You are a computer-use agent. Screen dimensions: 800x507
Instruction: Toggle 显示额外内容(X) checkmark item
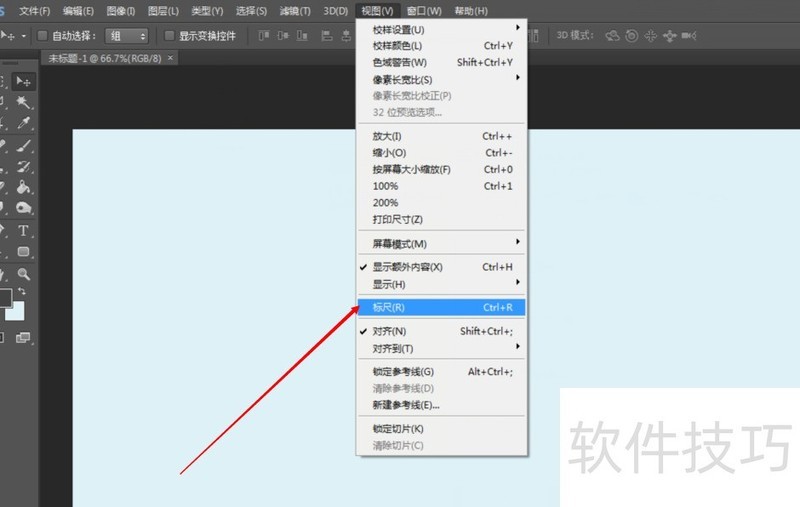[x=441, y=267]
